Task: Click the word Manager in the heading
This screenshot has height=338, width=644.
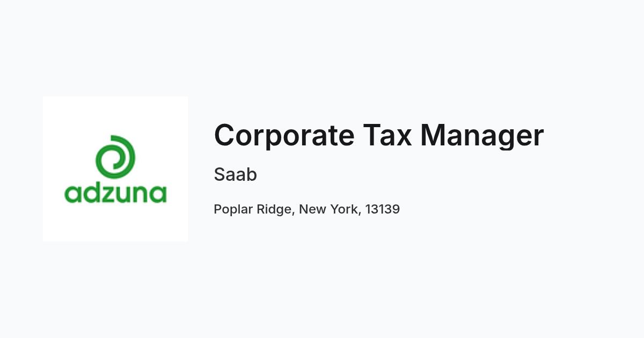Action: [x=482, y=136]
